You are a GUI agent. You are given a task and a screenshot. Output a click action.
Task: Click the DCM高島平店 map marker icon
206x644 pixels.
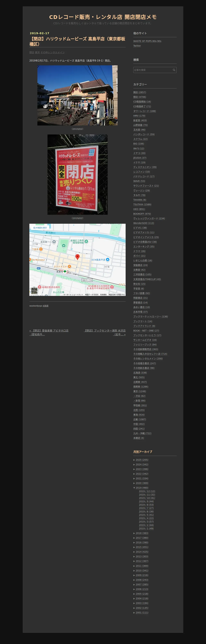107,260
